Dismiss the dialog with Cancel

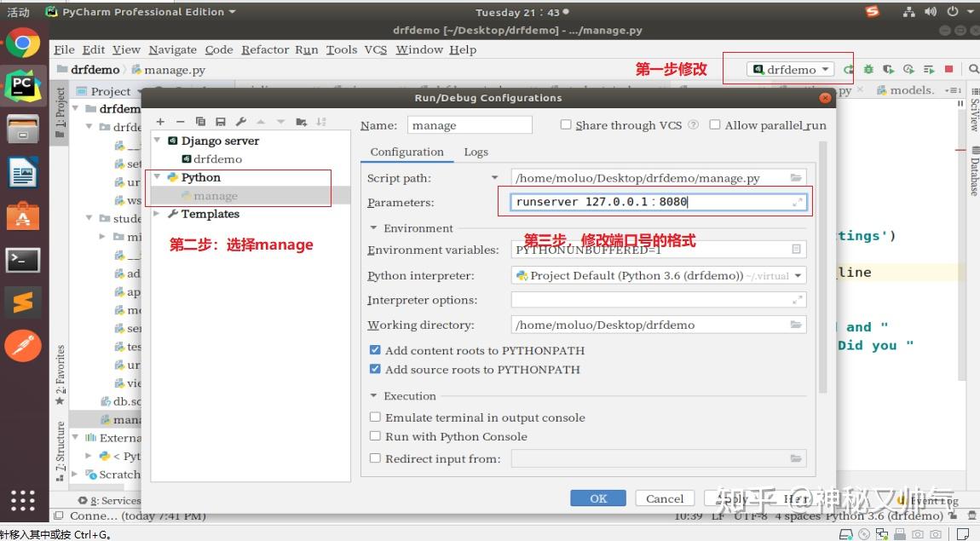pyautogui.click(x=664, y=498)
